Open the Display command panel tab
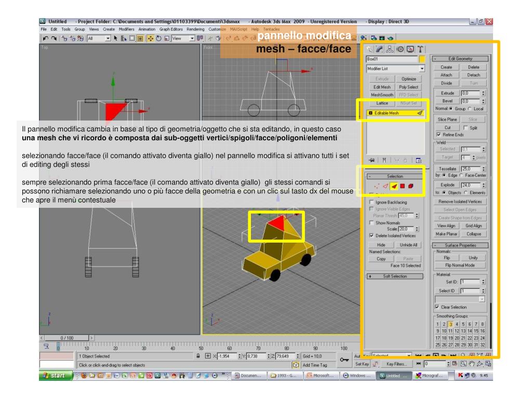Screen dimensions: 532x399 coord(410,49)
